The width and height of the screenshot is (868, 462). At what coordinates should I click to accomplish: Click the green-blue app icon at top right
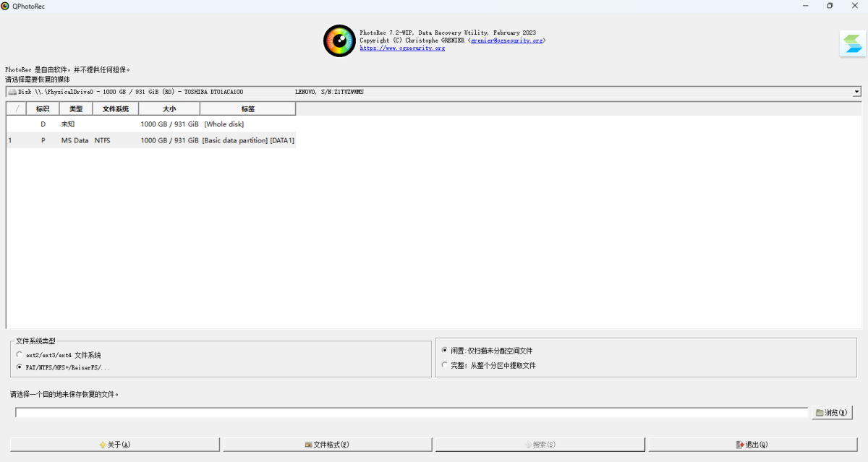click(x=853, y=43)
